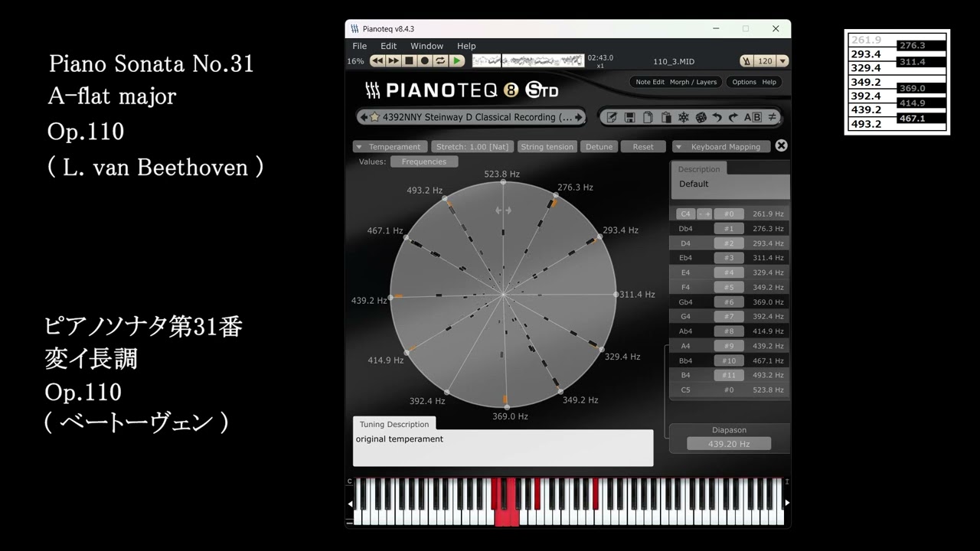Toggle the metronome icon
The image size is (980, 551).
(x=746, y=61)
